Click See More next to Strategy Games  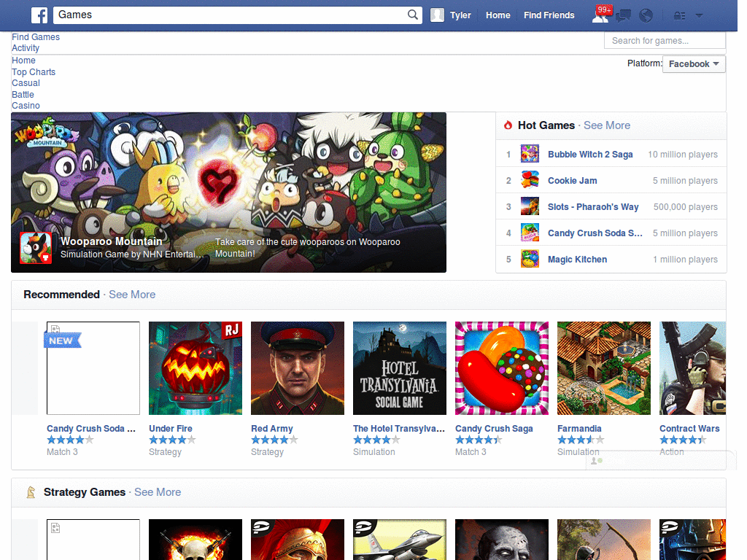point(158,492)
